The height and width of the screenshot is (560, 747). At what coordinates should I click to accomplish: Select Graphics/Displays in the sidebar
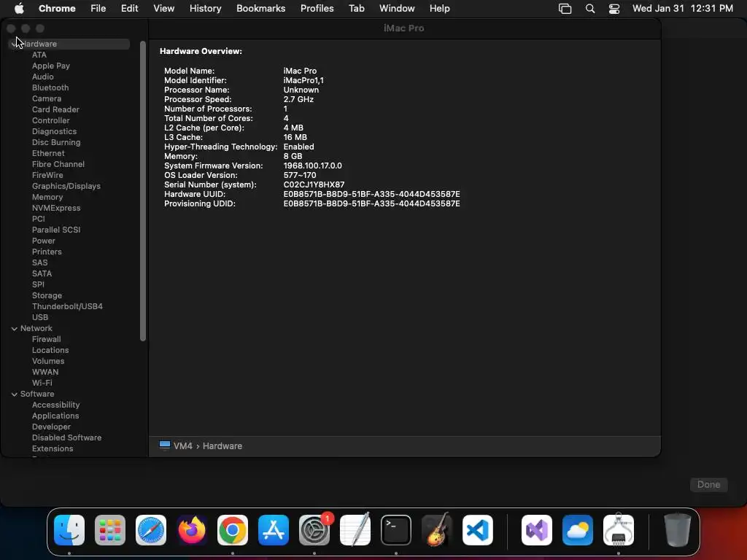(66, 186)
